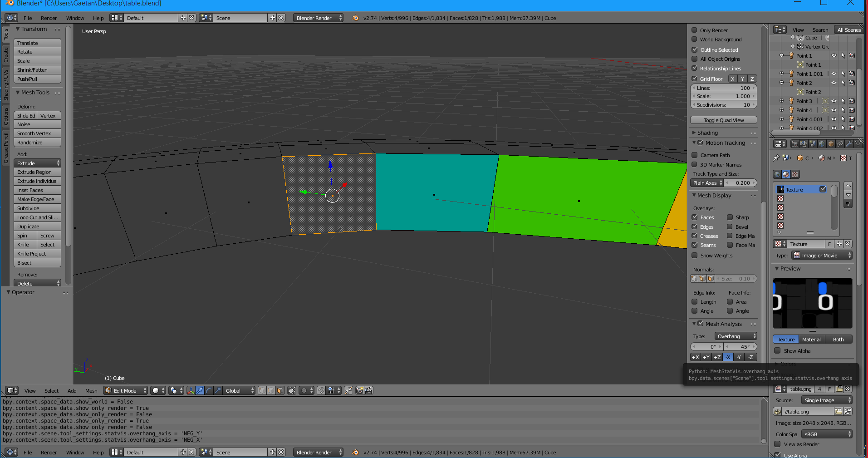This screenshot has height=458, width=868.
Task: Open the Mesh menu in 3D header
Action: tap(91, 391)
